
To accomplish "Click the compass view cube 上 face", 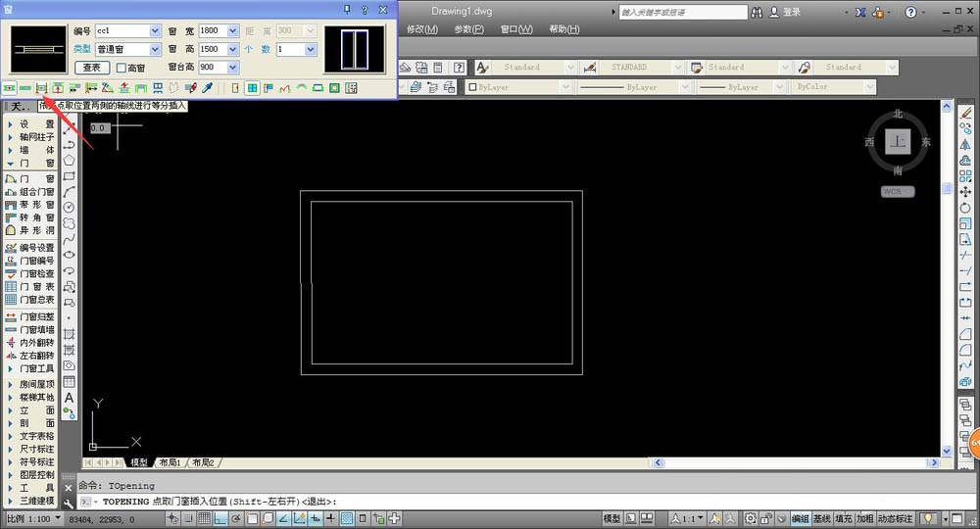I will click(x=897, y=142).
